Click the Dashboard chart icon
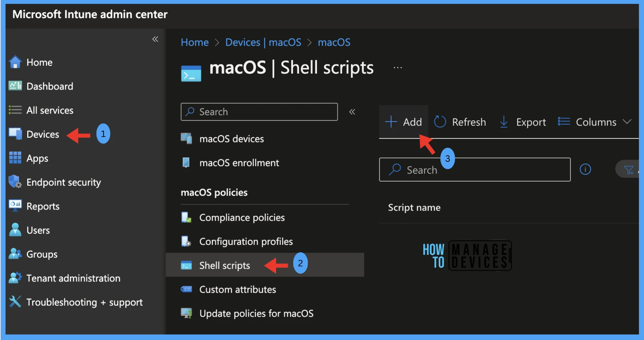Image resolution: width=644 pixels, height=340 pixels. click(x=15, y=86)
